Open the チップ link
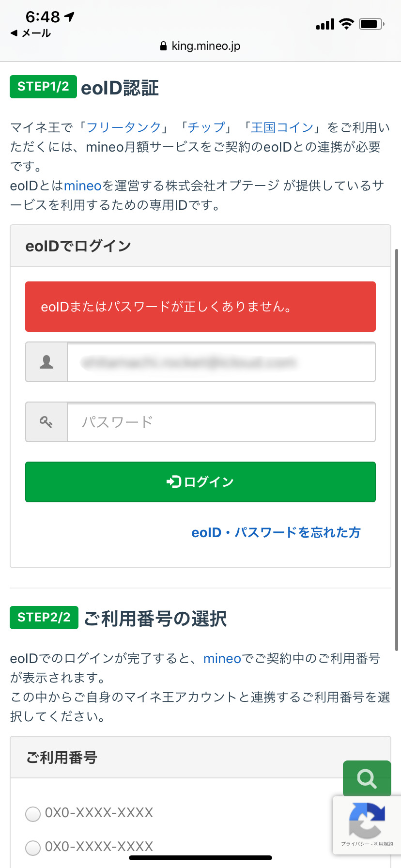This screenshot has width=401, height=868. pyautogui.click(x=207, y=127)
